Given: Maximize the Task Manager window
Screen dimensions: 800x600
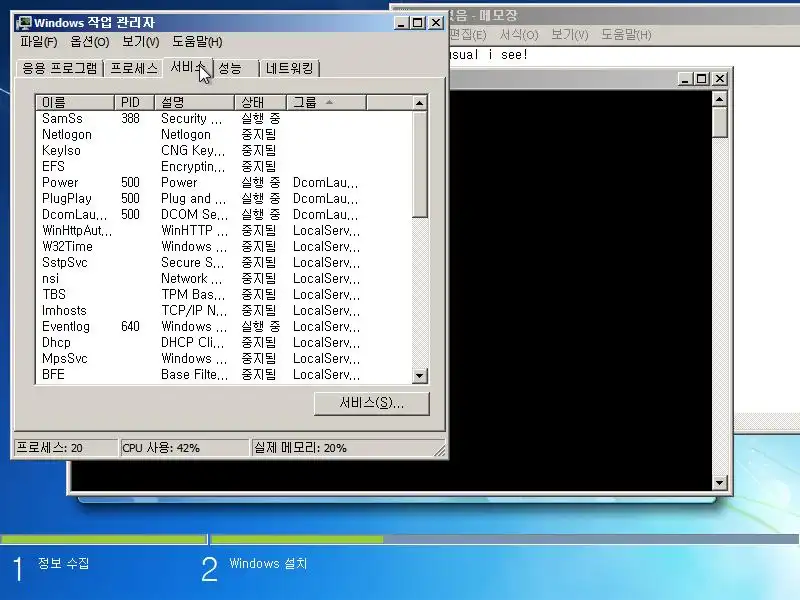Looking at the screenshot, I should point(417,23).
